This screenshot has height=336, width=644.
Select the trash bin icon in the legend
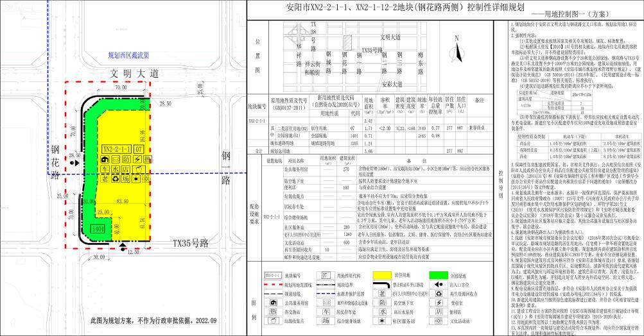tap(273, 321)
